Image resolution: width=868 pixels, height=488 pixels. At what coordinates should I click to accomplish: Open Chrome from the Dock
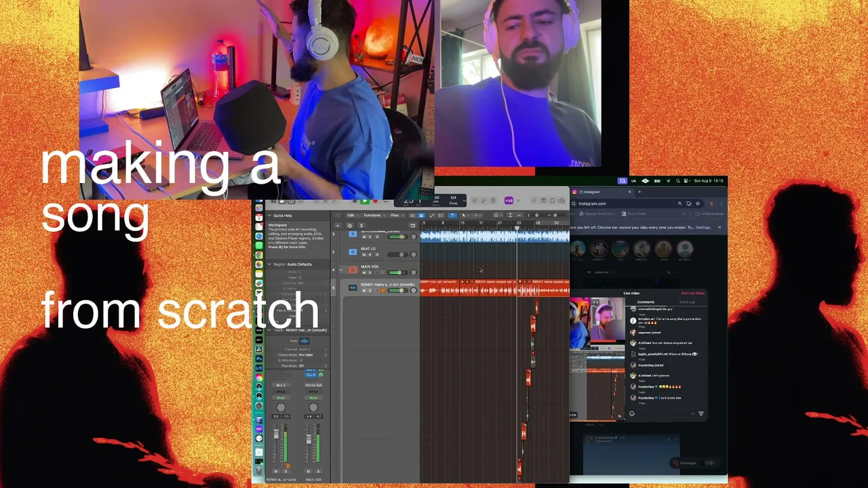click(259, 255)
